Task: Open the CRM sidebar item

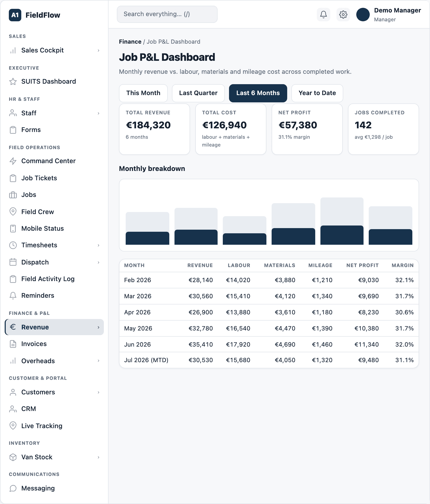Action: coord(54,409)
